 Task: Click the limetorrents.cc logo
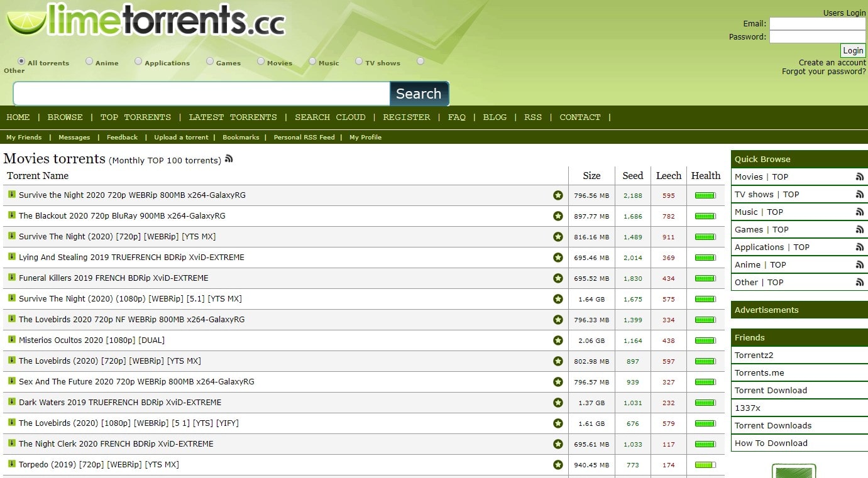146,20
